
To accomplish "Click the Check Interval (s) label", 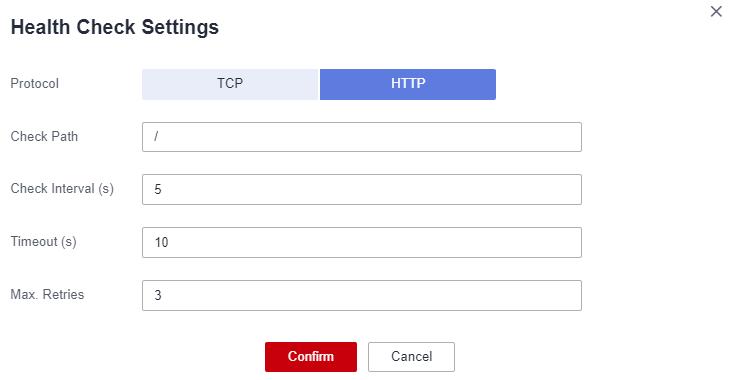I will coord(62,189).
